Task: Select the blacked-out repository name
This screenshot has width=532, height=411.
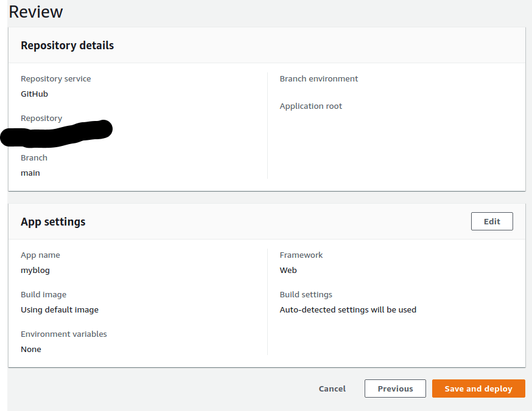Action: pos(56,134)
